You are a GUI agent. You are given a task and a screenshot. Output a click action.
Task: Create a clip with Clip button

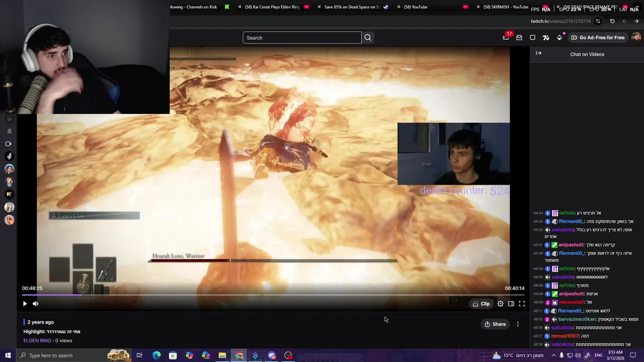[481, 304]
